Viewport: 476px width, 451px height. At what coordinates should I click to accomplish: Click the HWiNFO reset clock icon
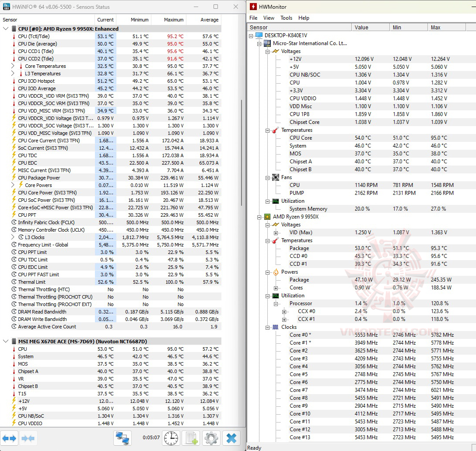click(171, 438)
